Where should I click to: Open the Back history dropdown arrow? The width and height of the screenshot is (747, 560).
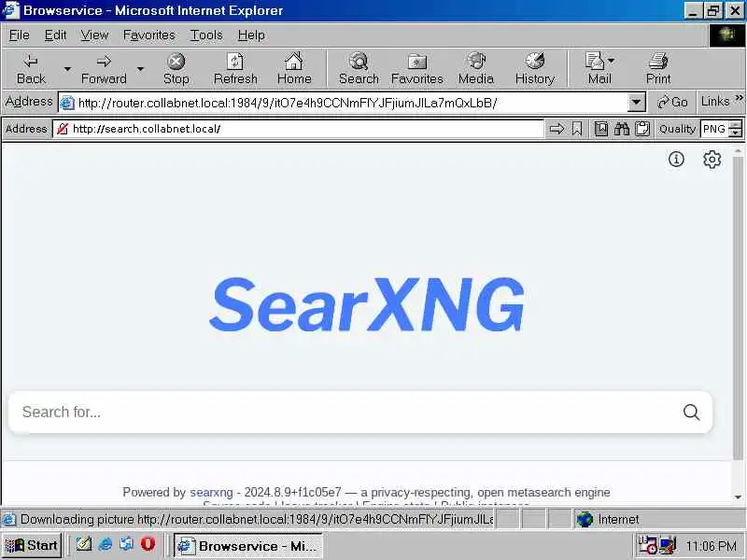[x=67, y=69]
